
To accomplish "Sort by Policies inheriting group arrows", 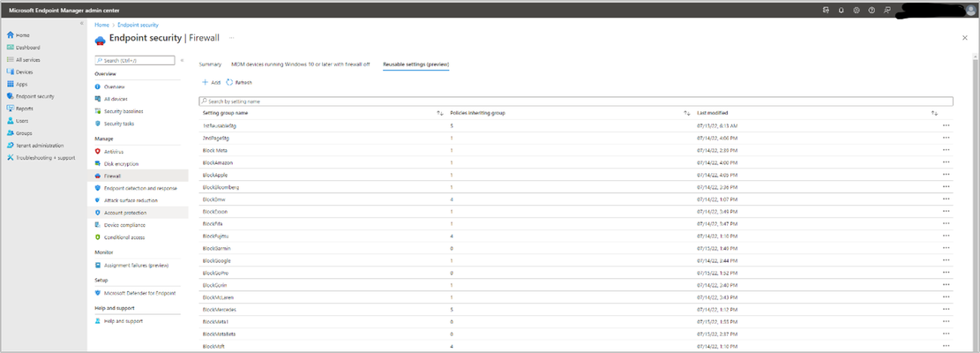I will tap(686, 113).
